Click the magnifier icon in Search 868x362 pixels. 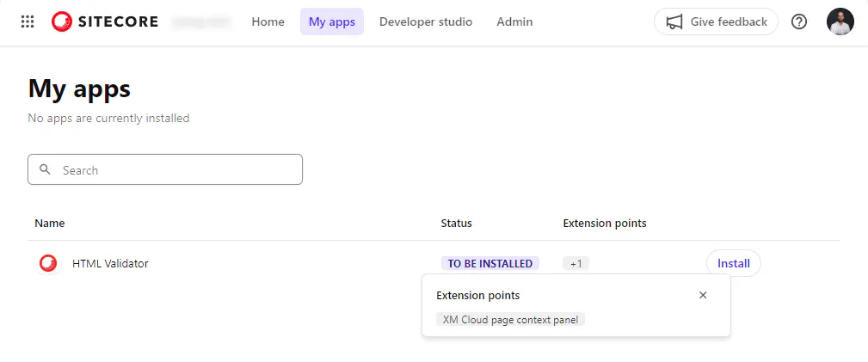tap(46, 169)
